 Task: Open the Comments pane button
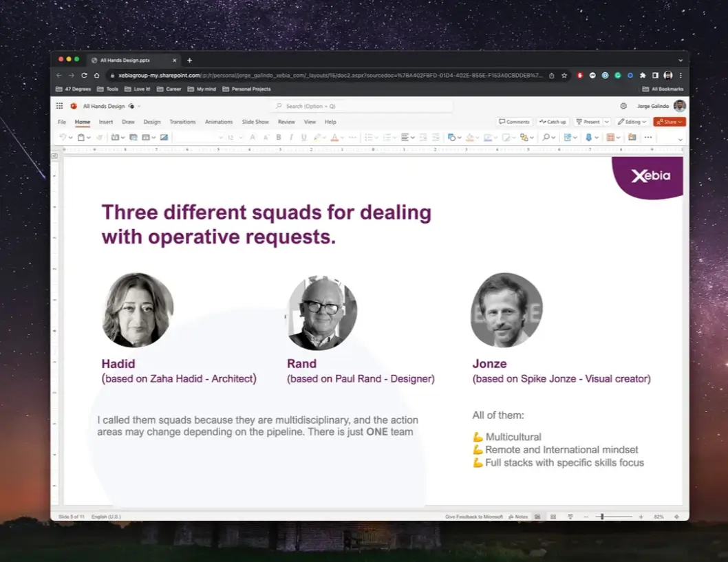(x=514, y=122)
